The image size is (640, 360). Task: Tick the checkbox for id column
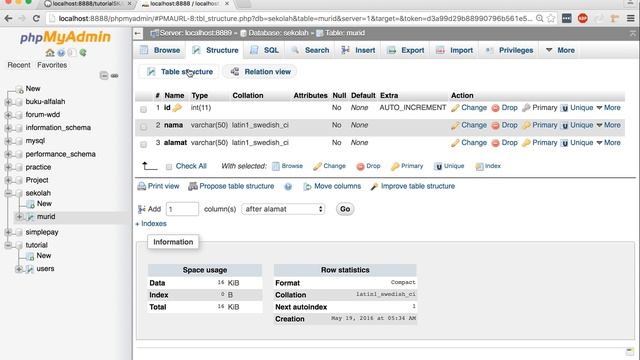click(143, 109)
